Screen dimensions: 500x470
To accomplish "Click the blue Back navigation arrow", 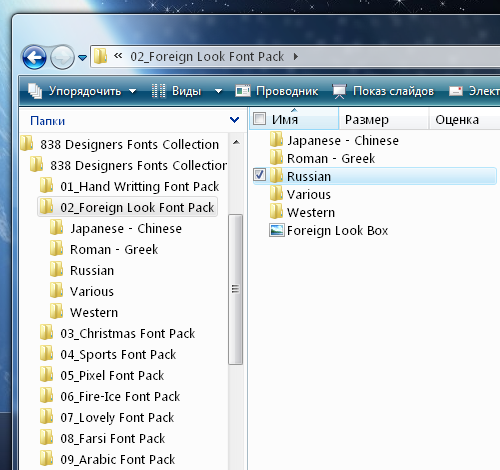I will point(34,57).
